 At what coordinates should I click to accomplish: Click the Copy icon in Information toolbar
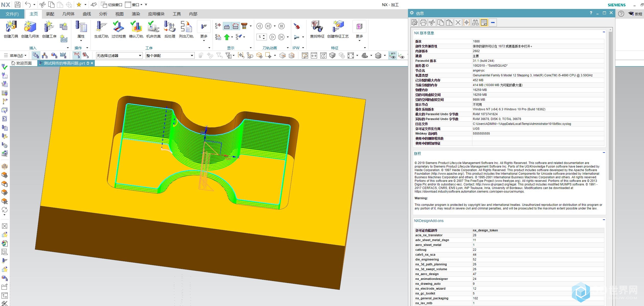pos(441,22)
